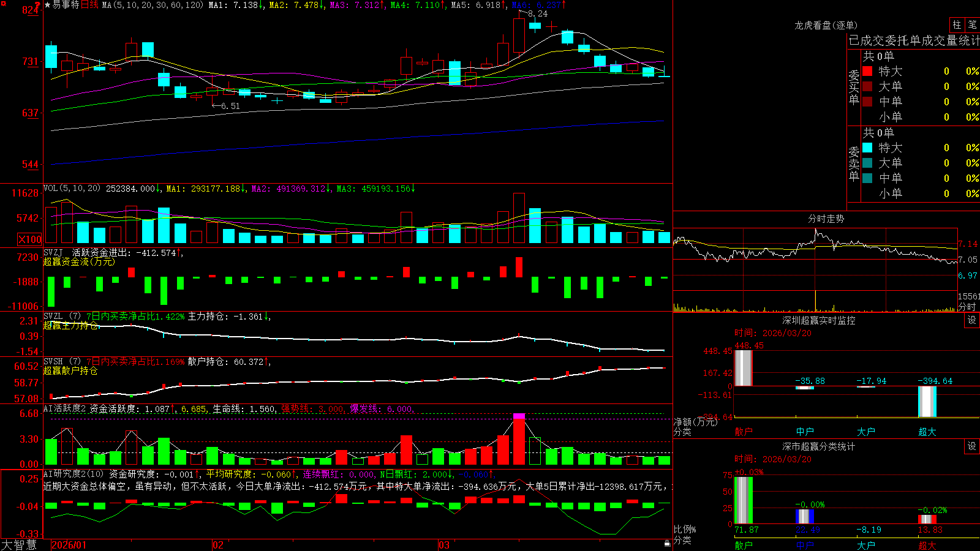Click the X100 volume multiplier box
The width and height of the screenshot is (980, 551).
(29, 239)
